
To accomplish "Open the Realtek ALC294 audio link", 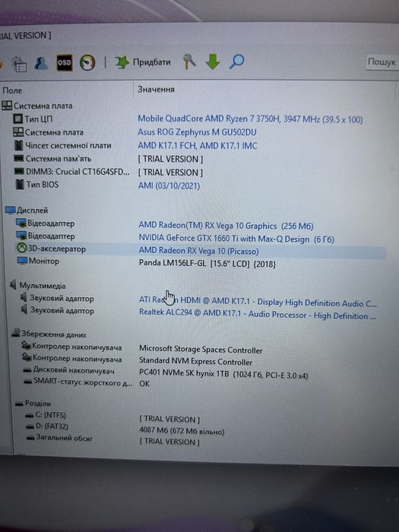I will [258, 314].
